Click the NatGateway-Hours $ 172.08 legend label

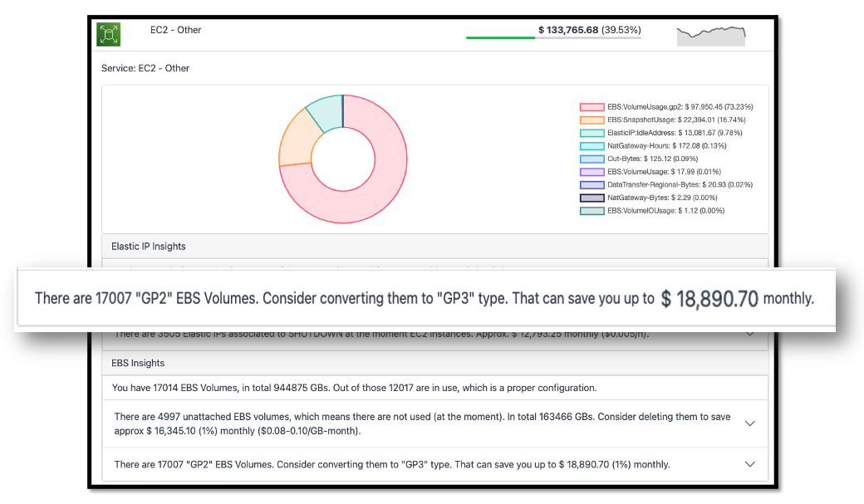click(x=667, y=146)
